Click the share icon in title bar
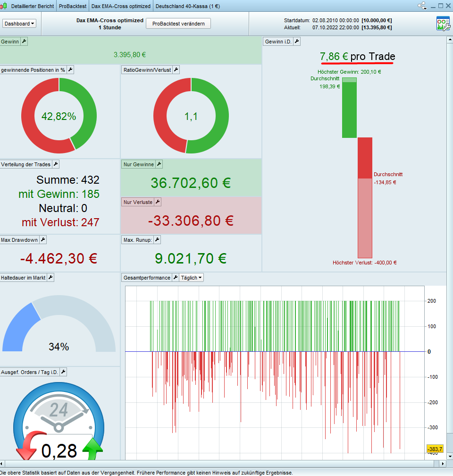Screen dimensions: 453x476 point(422,6)
